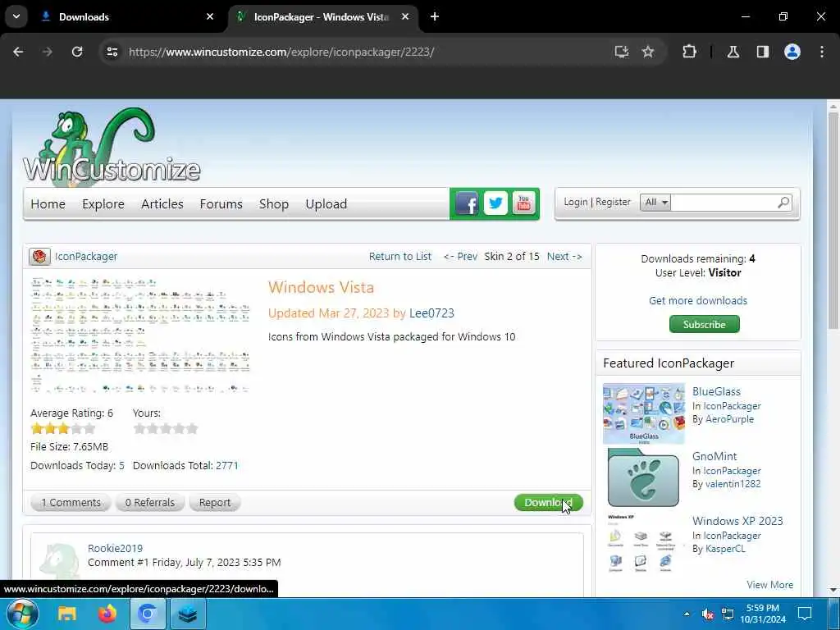Click the muted volume tray icon
The height and width of the screenshot is (630, 840).
[x=708, y=614]
